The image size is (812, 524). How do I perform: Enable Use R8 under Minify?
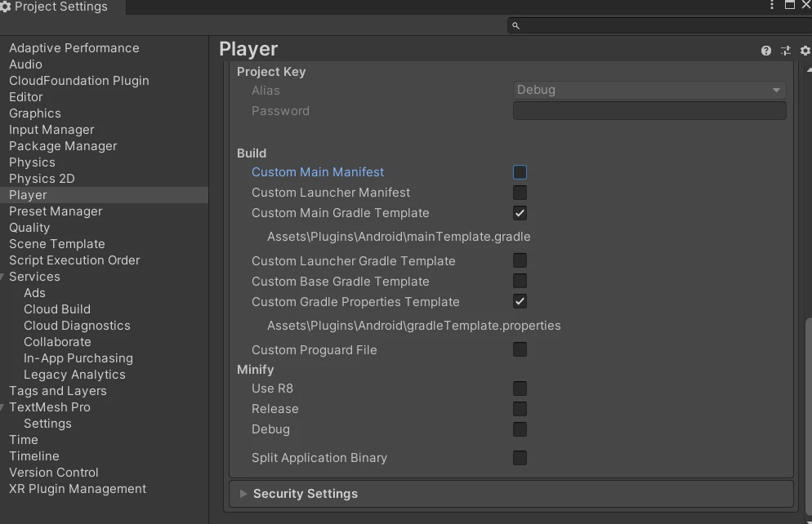click(x=520, y=389)
